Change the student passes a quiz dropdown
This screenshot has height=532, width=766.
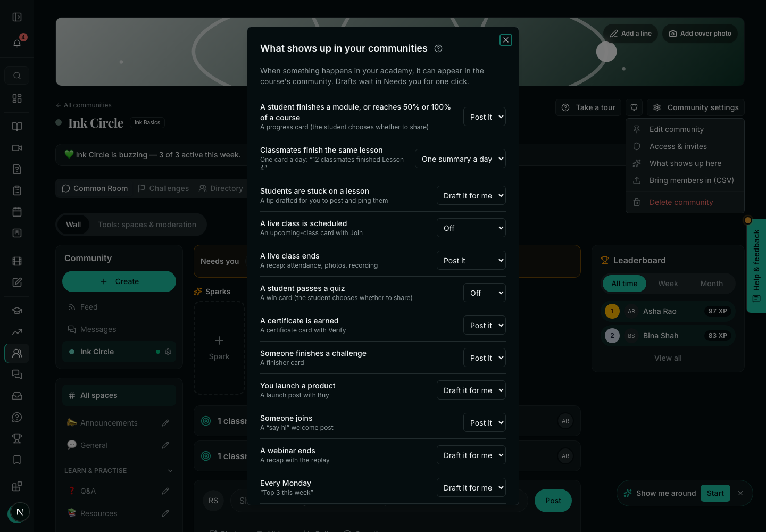coord(485,293)
